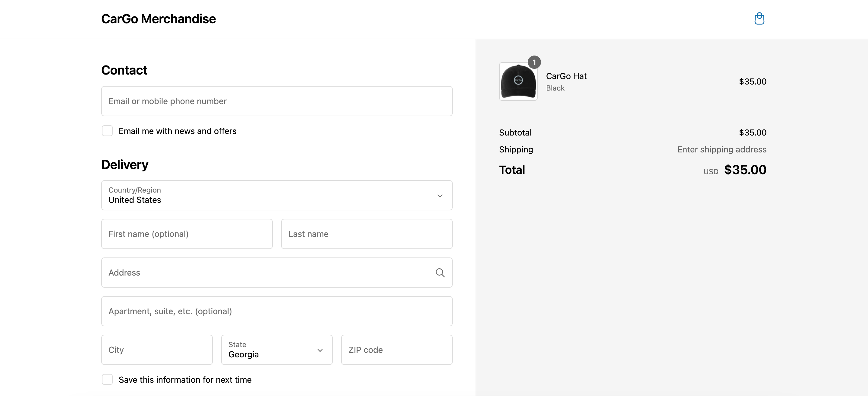Click the CarGo Hat product name
The width and height of the screenshot is (868, 396).
point(566,76)
